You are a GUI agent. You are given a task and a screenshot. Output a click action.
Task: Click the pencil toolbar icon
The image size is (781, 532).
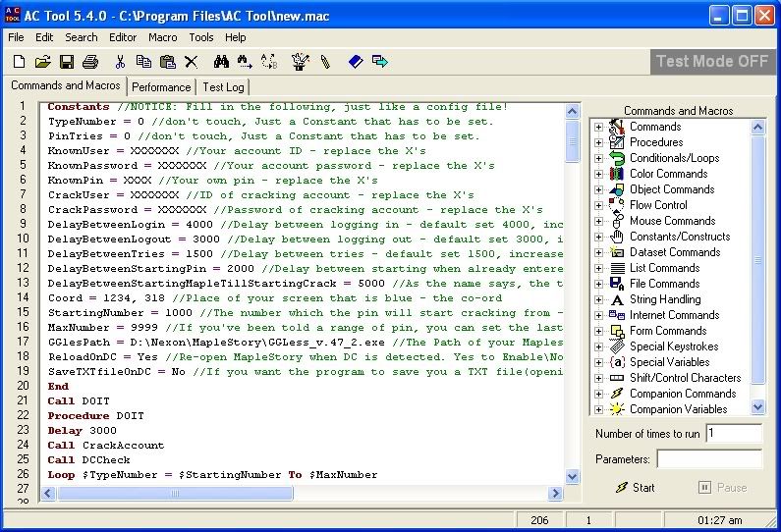325,62
